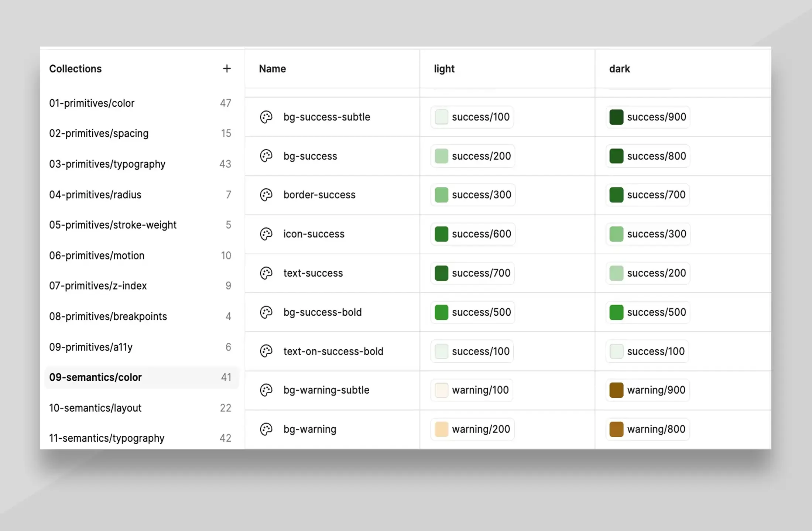Switch to the 06-primitives/motion collection

[141, 256]
